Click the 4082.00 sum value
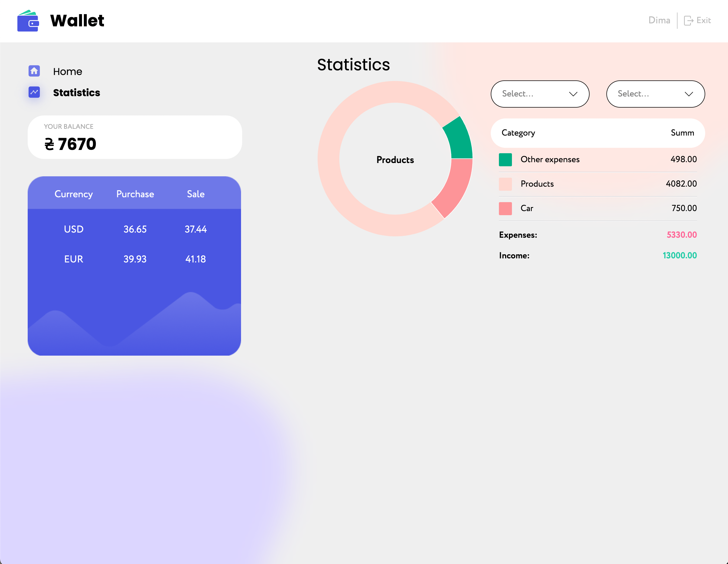Image resolution: width=728 pixels, height=564 pixels. (x=681, y=183)
